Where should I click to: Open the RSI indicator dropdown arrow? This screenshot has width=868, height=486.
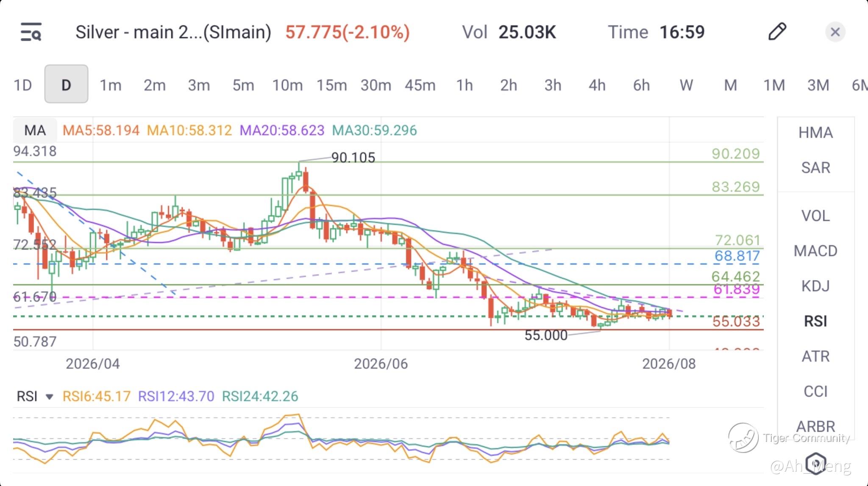[50, 397]
